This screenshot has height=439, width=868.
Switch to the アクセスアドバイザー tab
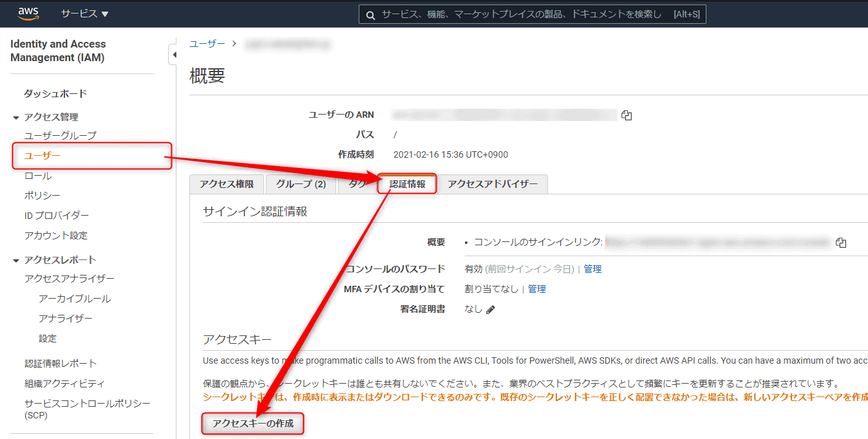coord(493,184)
